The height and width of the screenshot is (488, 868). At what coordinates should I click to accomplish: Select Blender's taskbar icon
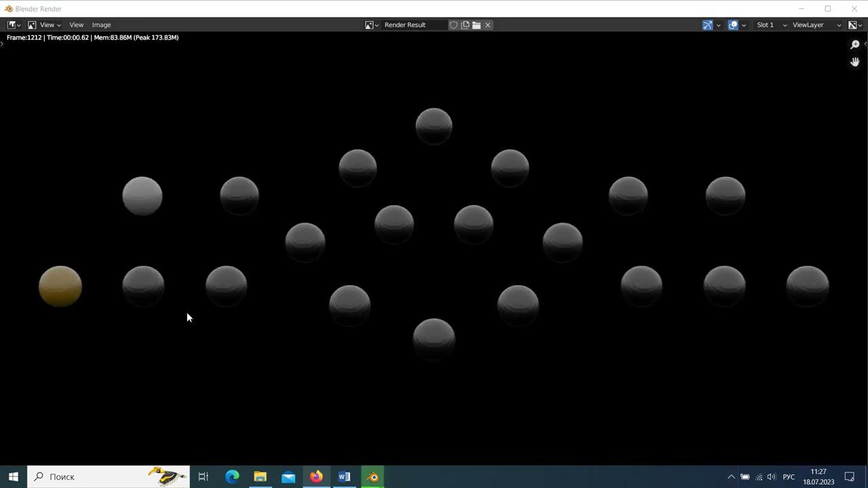(373, 476)
